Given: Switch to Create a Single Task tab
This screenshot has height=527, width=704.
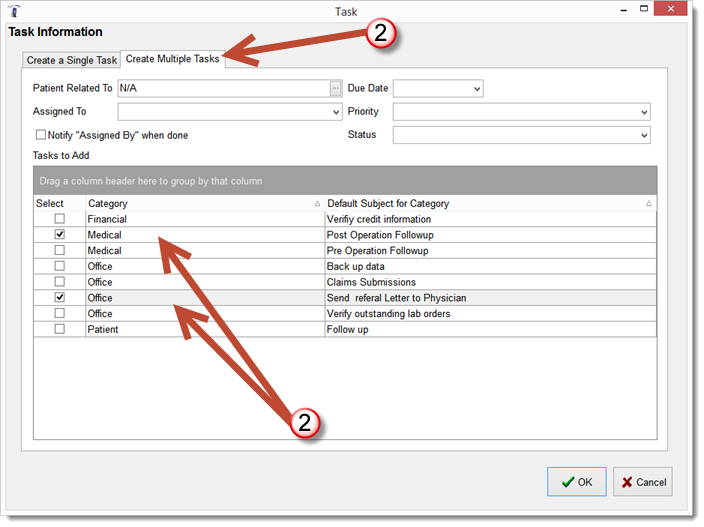Looking at the screenshot, I should pos(72,60).
